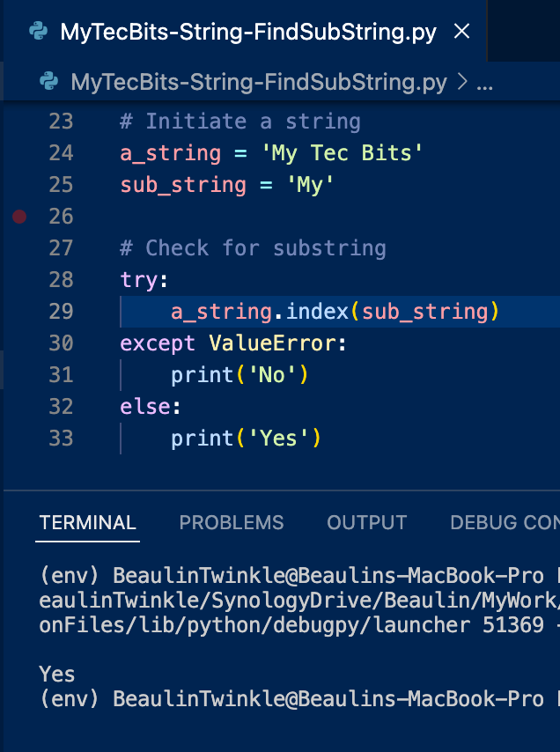The width and height of the screenshot is (560, 752).
Task: Show the DEBUG CONSOLE panel
Action: [504, 522]
